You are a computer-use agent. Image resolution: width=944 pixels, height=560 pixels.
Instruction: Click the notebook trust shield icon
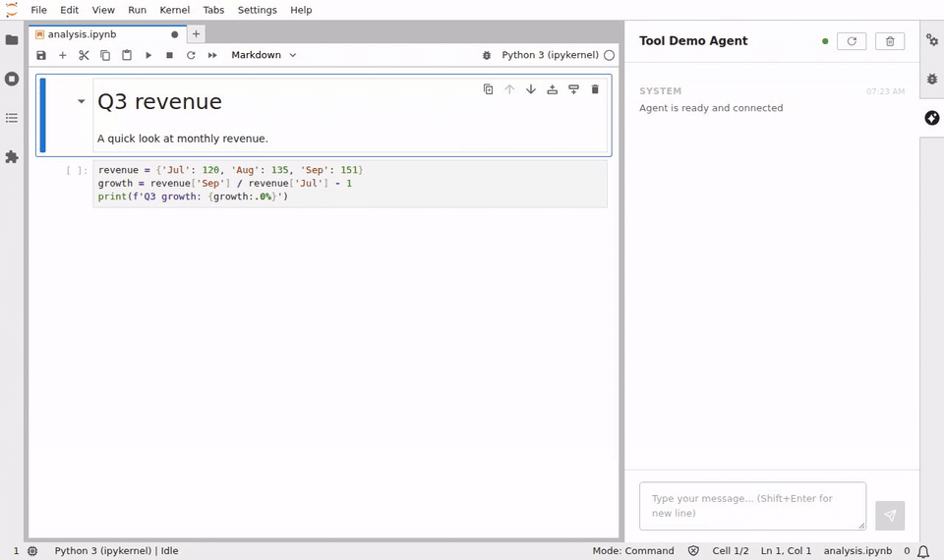pyautogui.click(x=693, y=551)
